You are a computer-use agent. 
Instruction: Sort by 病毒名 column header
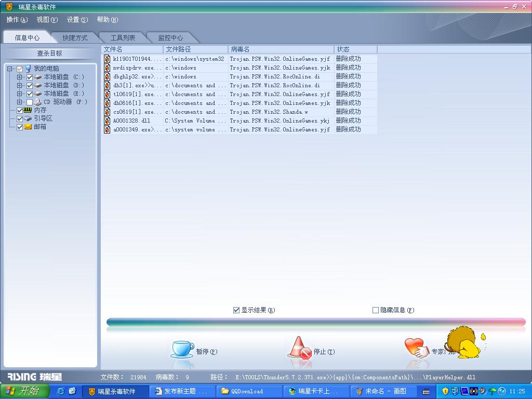tap(281, 49)
